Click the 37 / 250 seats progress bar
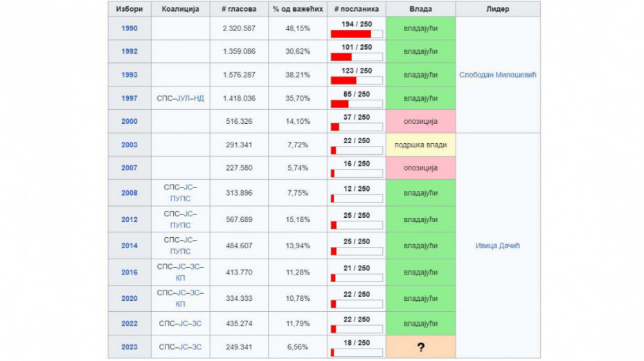This screenshot has width=644, height=361. click(357, 127)
